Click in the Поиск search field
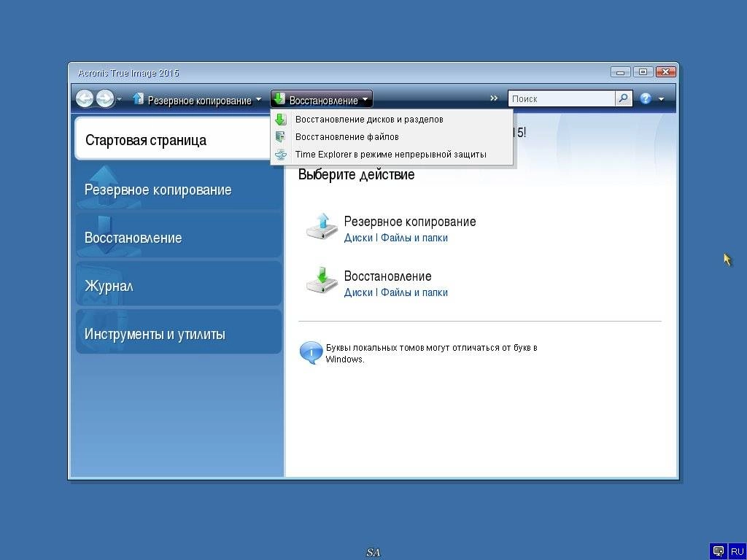This screenshot has width=747, height=560. click(x=562, y=98)
